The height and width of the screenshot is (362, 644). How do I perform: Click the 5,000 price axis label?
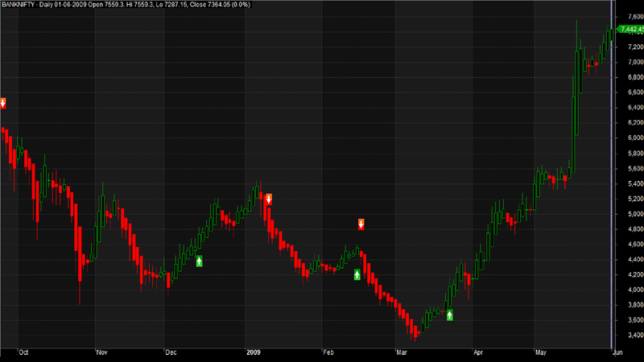636,214
